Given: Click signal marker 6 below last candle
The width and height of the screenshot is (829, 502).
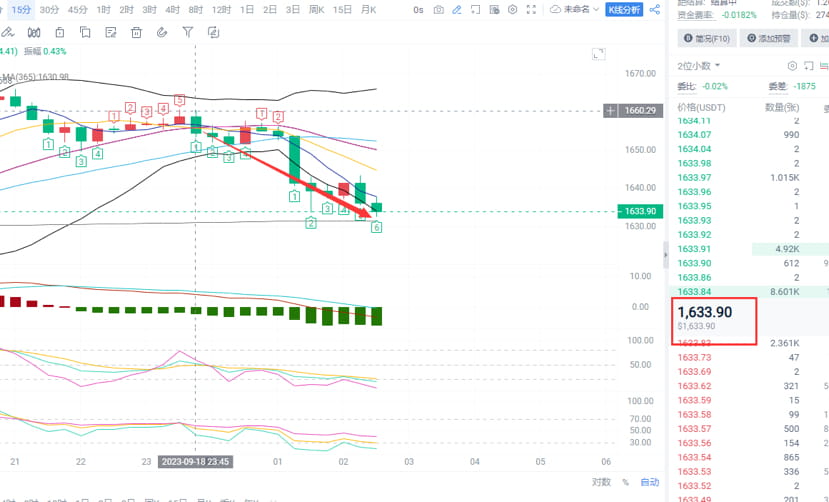Looking at the screenshot, I should [x=376, y=227].
